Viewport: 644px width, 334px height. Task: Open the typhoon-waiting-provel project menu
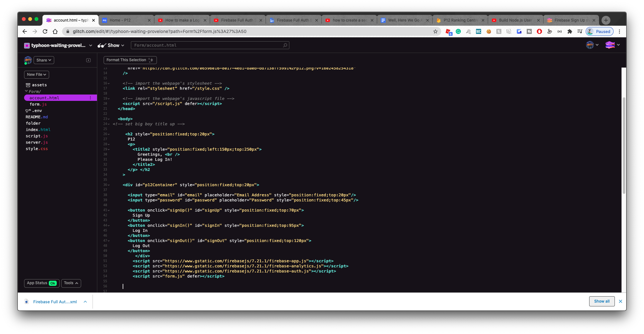58,45
